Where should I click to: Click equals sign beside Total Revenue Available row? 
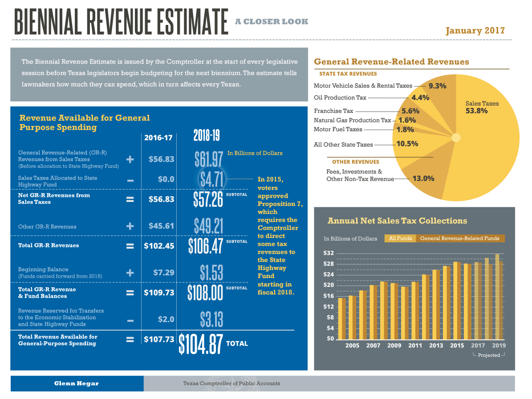pos(130,340)
